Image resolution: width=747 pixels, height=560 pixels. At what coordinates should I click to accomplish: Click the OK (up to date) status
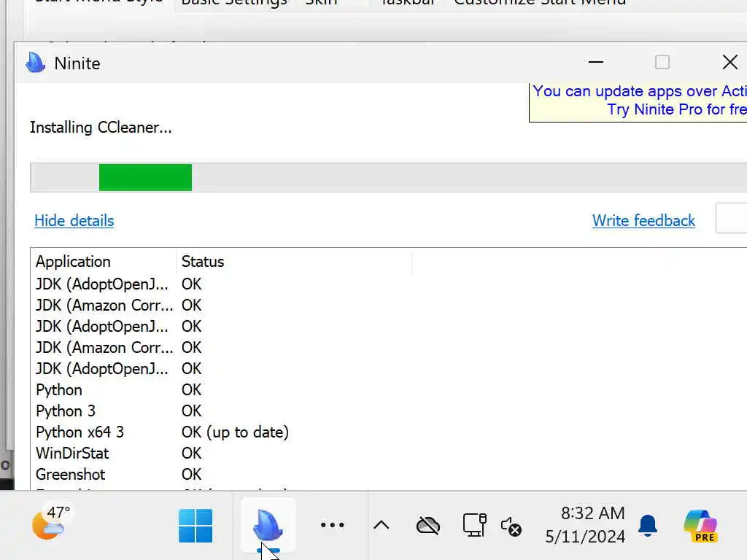236,432
